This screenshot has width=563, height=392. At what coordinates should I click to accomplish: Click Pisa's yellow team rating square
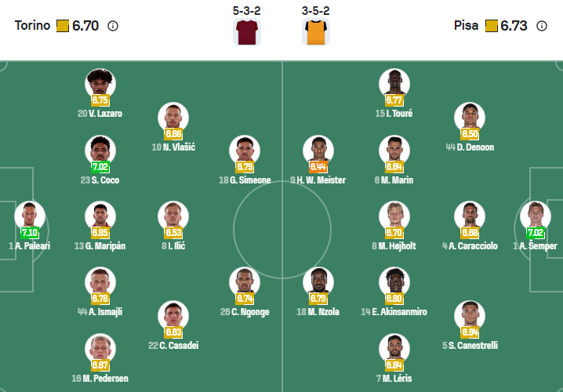coord(492,26)
